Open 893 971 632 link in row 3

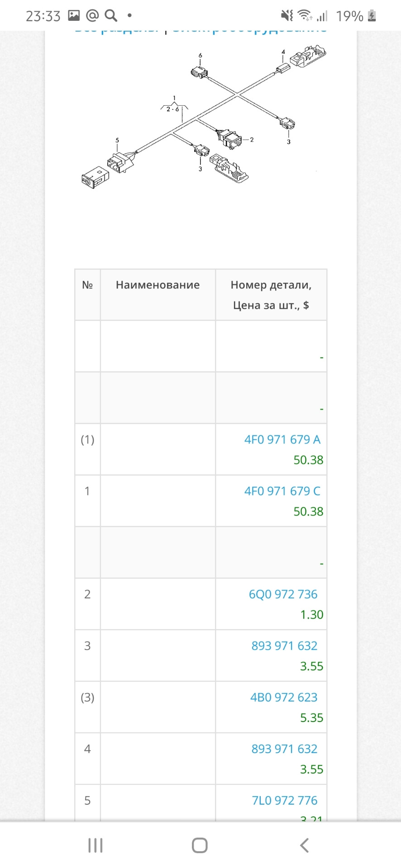(284, 646)
